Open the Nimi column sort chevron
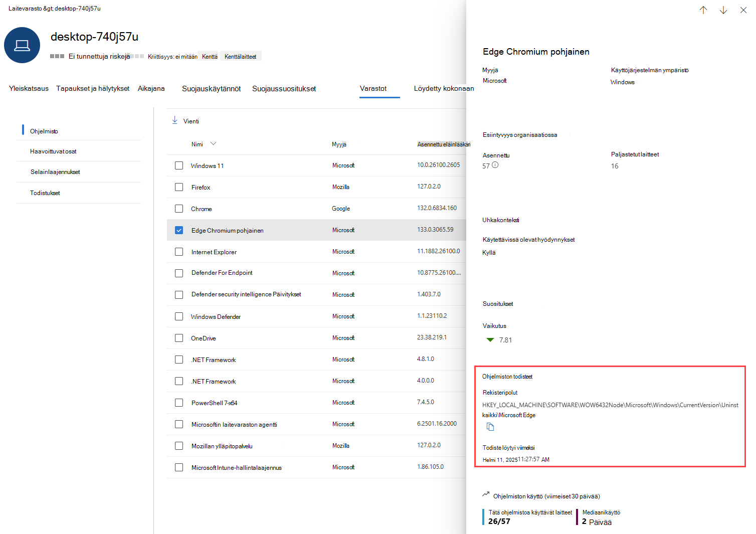The width and height of the screenshot is (756, 534). pos(213,143)
